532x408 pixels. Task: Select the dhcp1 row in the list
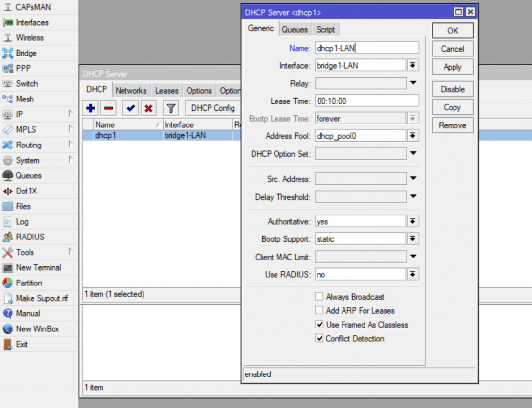162,135
